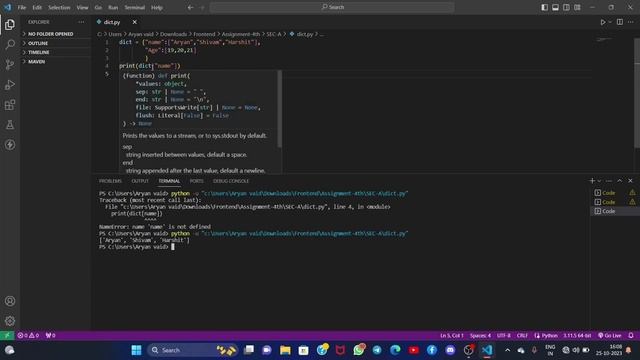Open Explorer Views and More Actions ellipsis
The height and width of the screenshot is (360, 640).
(81, 22)
